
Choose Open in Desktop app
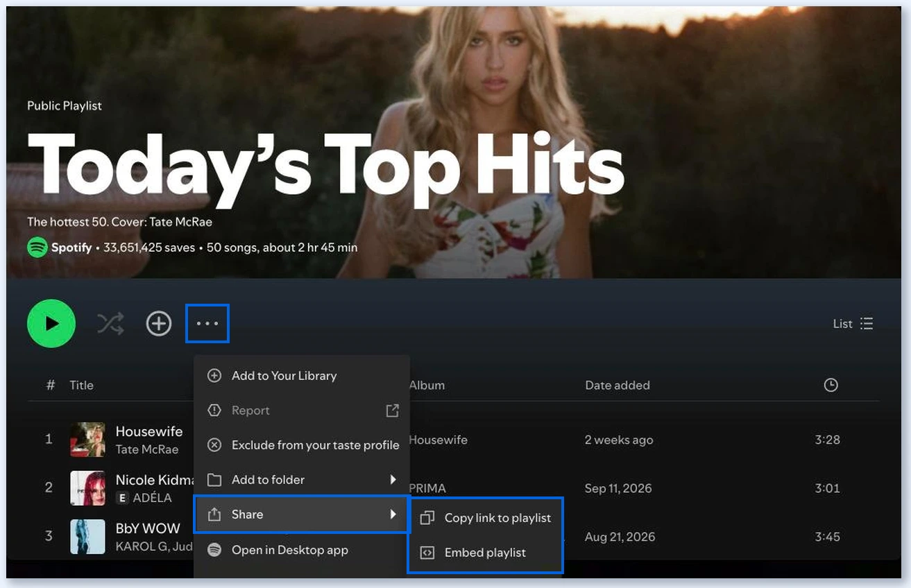point(302,550)
